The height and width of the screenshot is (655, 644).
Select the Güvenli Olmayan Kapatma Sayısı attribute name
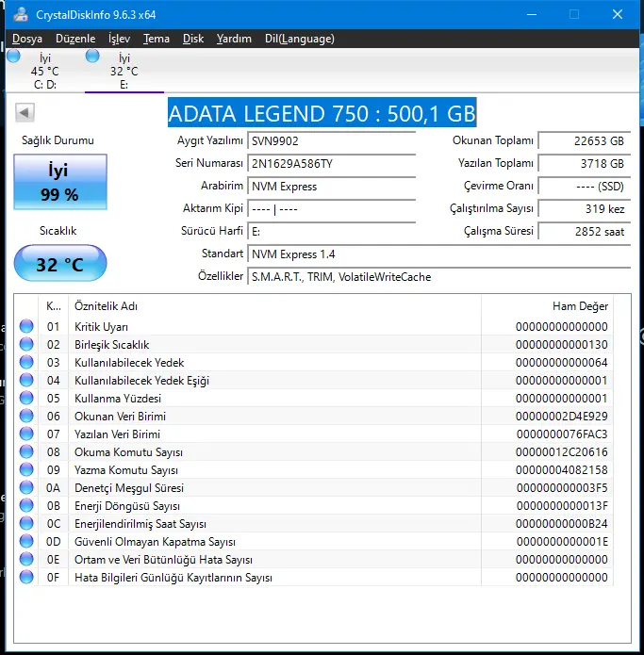[155, 542]
